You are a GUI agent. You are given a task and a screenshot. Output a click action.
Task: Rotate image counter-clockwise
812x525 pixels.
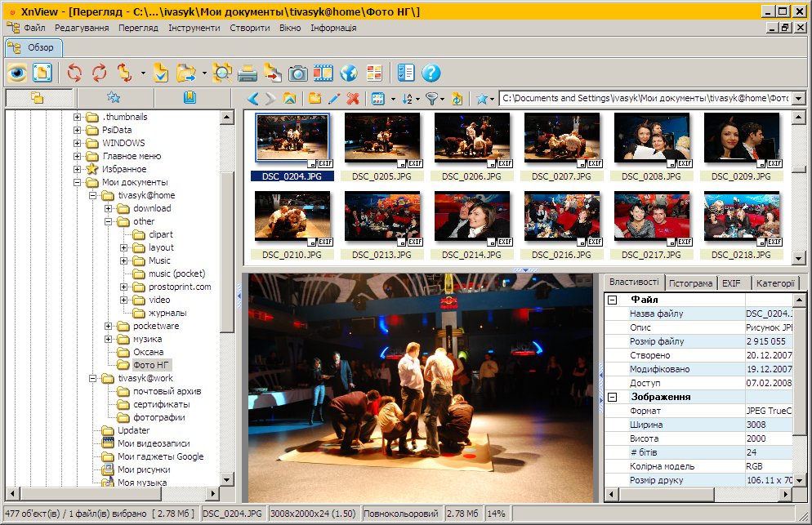click(x=74, y=73)
